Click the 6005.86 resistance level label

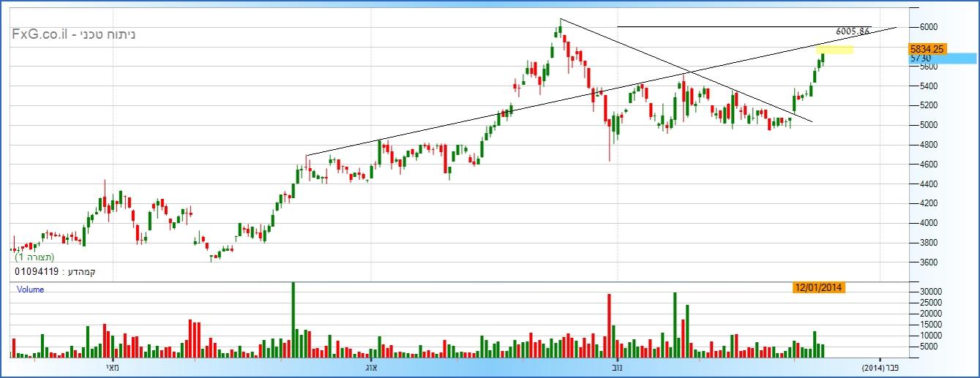coord(853,31)
